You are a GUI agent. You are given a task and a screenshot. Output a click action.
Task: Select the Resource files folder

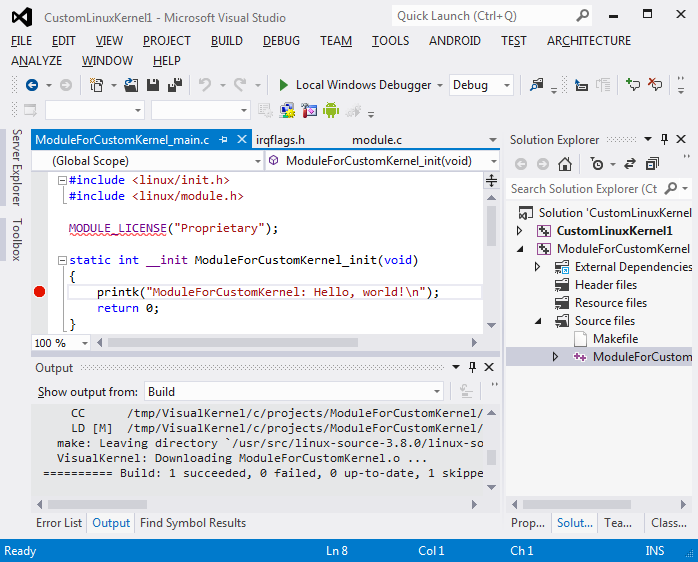pyautogui.click(x=610, y=303)
